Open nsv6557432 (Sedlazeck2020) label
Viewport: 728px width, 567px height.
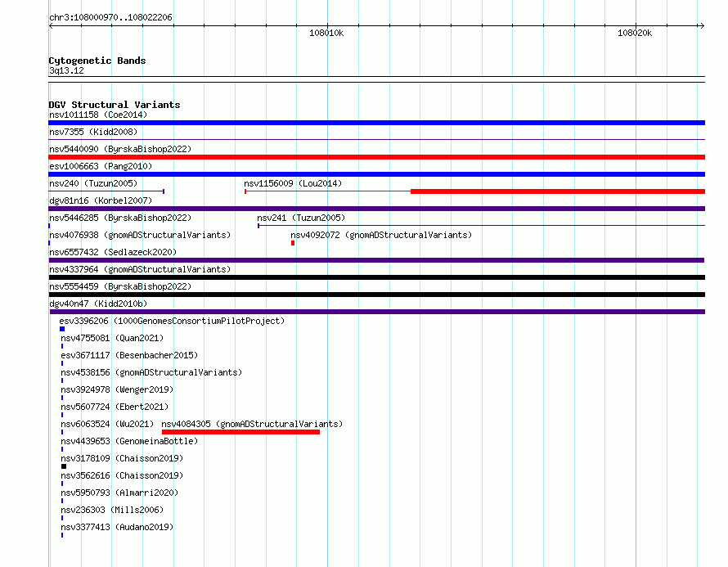pos(113,252)
